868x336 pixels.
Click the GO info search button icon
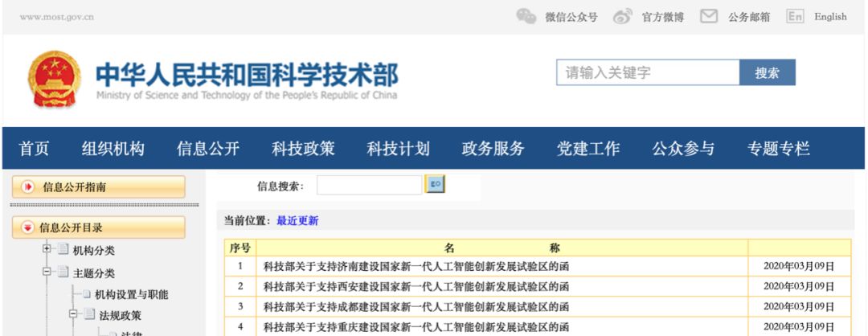coord(435,184)
